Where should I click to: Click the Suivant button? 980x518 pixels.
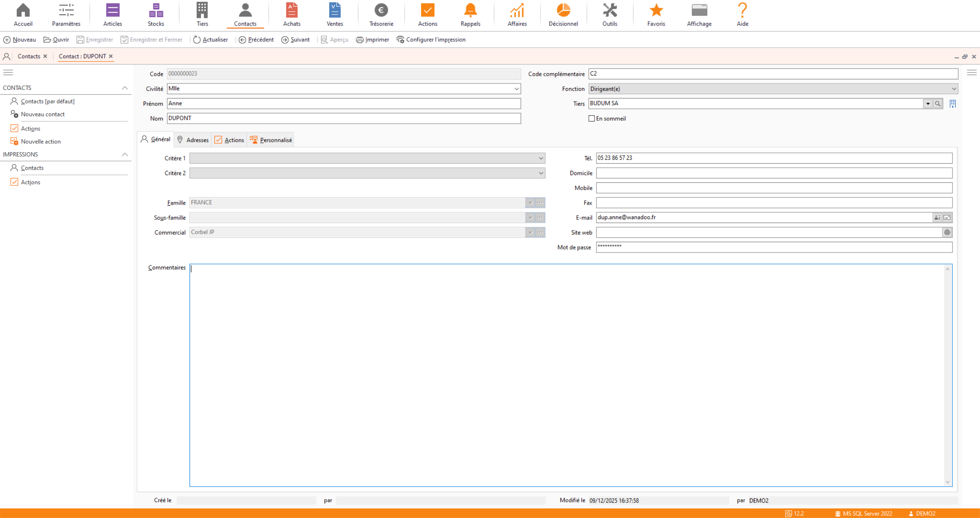click(x=296, y=39)
